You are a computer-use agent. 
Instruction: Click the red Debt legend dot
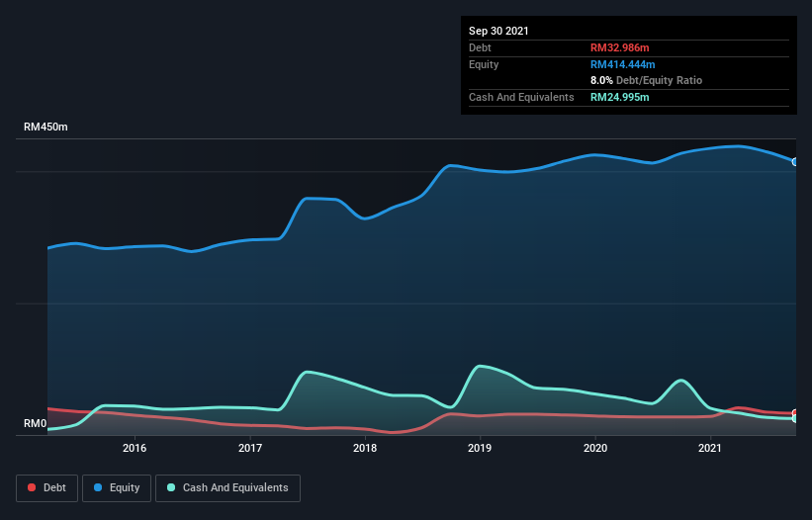[x=34, y=487]
